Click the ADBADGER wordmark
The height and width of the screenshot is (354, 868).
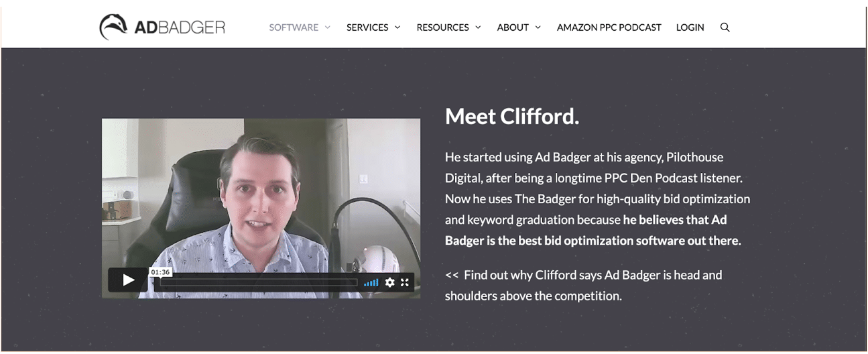pyautogui.click(x=180, y=27)
